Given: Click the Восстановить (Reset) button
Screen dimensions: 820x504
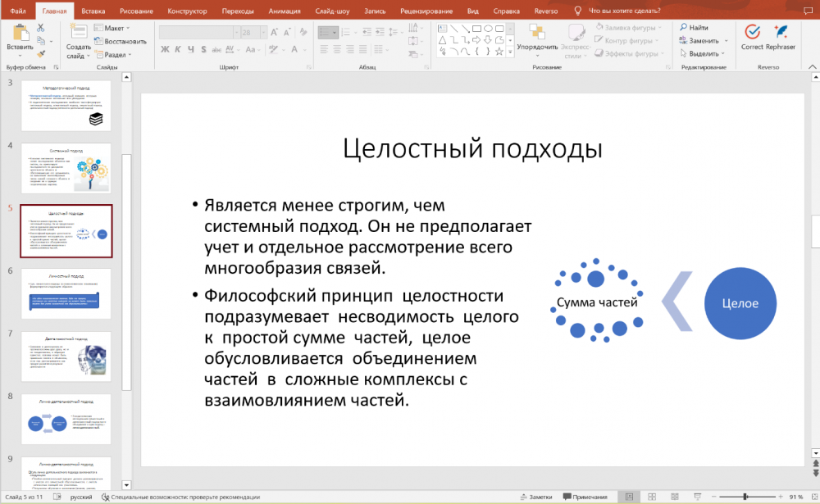Looking at the screenshot, I should click(x=120, y=41).
